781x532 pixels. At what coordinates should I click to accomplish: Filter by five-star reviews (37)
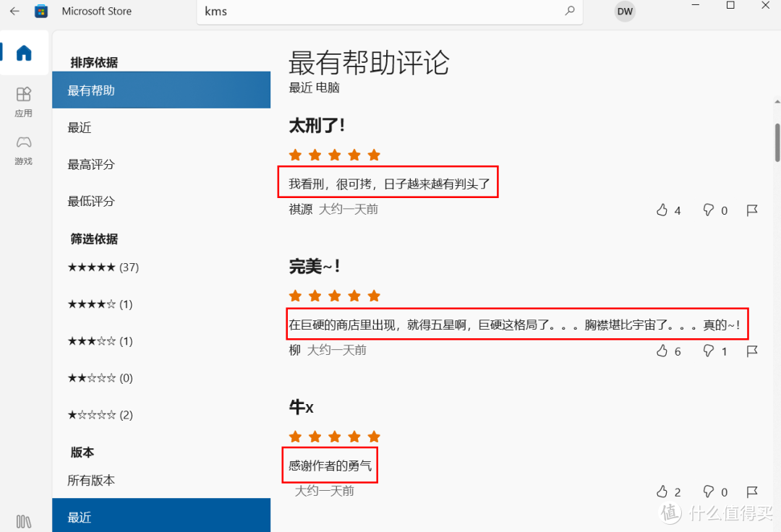[x=103, y=267]
